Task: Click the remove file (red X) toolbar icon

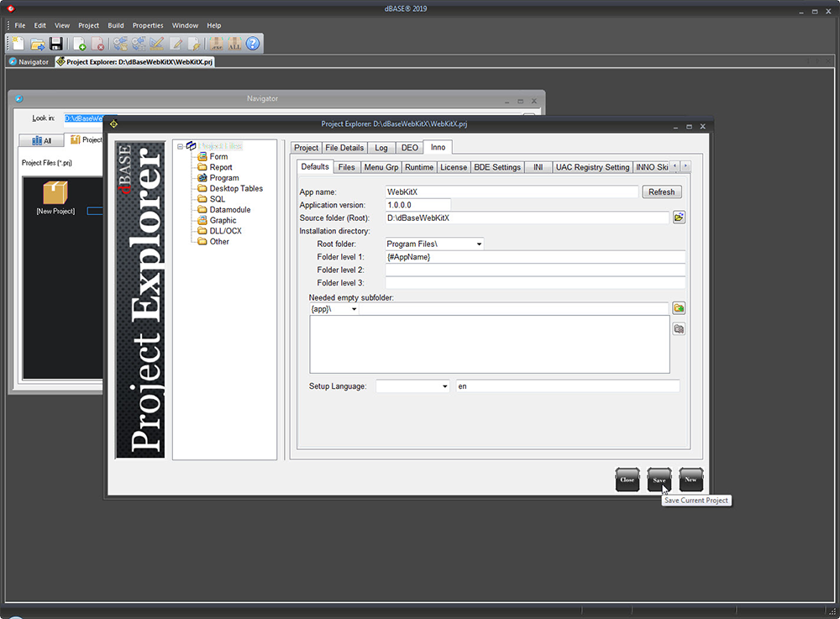Action: (97, 44)
